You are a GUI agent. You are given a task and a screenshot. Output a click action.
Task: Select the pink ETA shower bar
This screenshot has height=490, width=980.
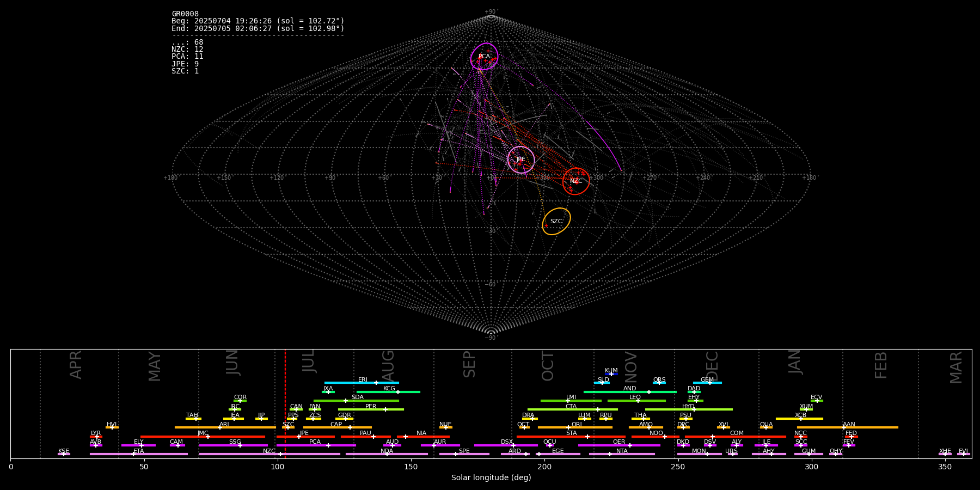click(x=139, y=454)
